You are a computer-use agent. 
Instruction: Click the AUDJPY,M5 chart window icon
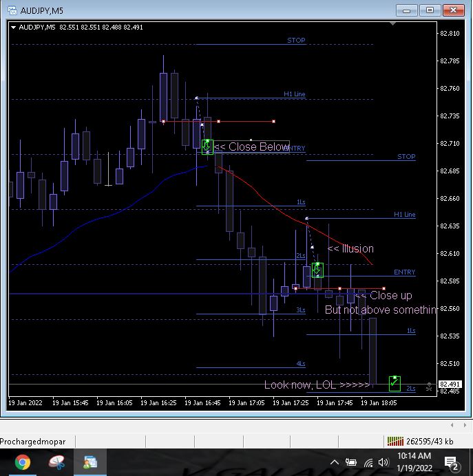tap(12, 10)
